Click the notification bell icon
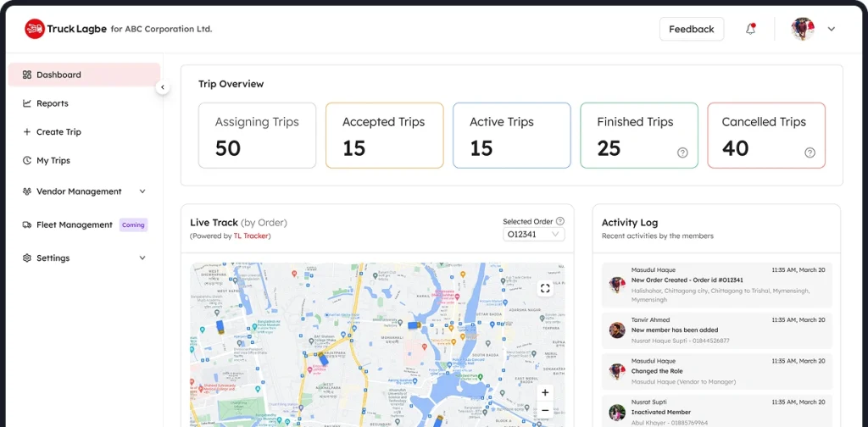This screenshot has height=427, width=868. 750,29
